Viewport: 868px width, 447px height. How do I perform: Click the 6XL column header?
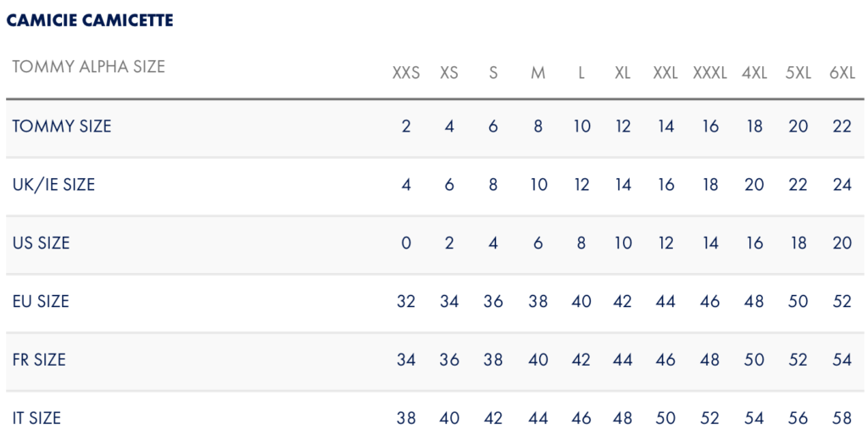pos(842,73)
